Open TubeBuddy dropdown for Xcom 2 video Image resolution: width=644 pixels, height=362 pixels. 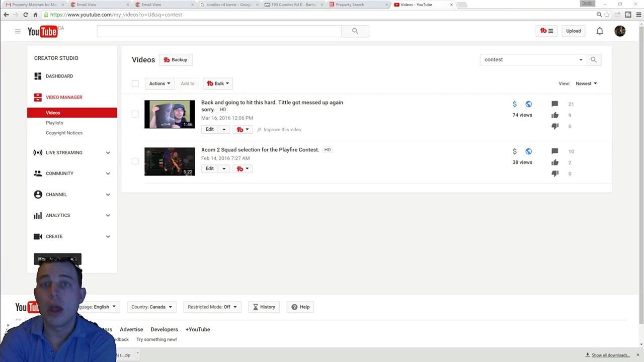243,169
